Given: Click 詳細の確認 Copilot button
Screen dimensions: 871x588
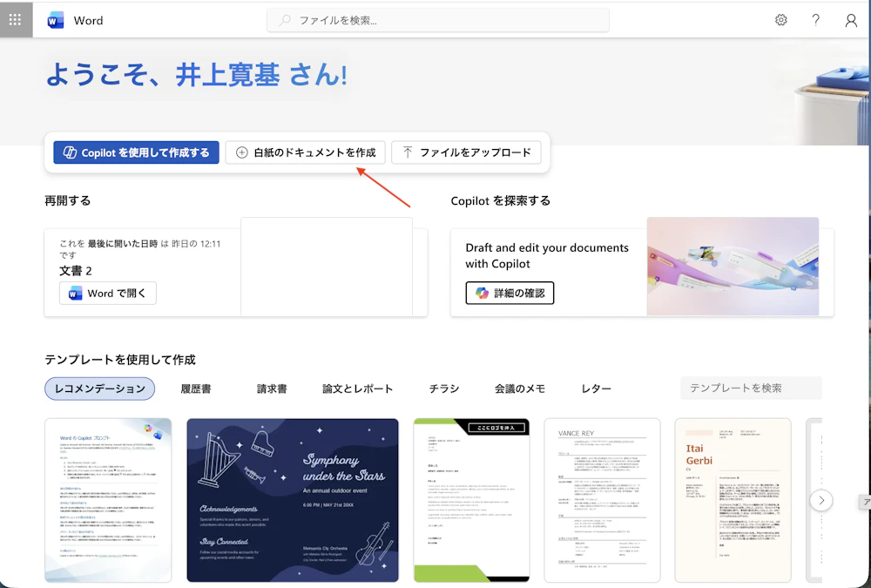Looking at the screenshot, I should (510, 293).
